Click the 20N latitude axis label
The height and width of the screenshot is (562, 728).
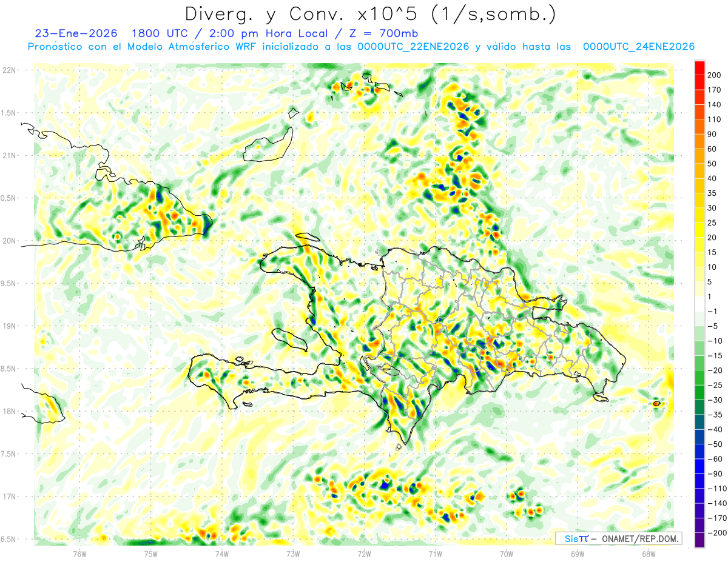pyautogui.click(x=9, y=241)
